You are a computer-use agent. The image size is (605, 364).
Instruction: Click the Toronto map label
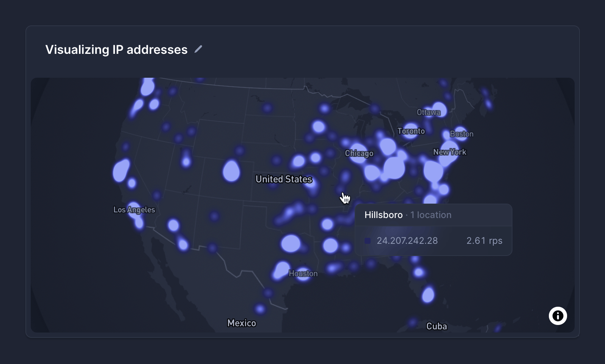pos(411,131)
